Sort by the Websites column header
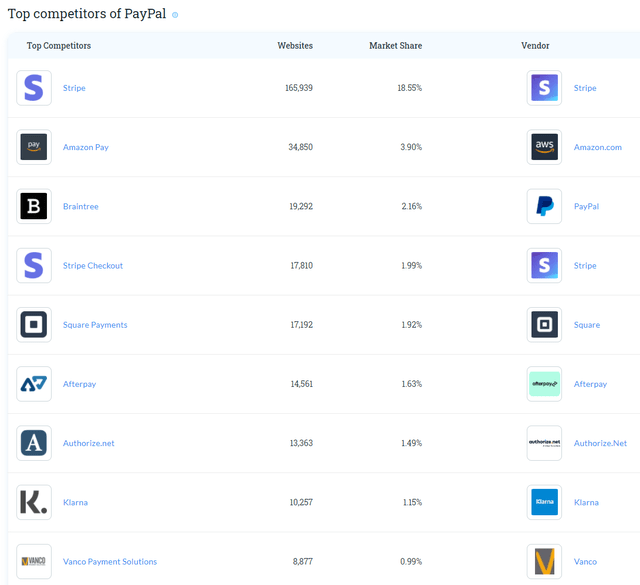 (x=295, y=46)
